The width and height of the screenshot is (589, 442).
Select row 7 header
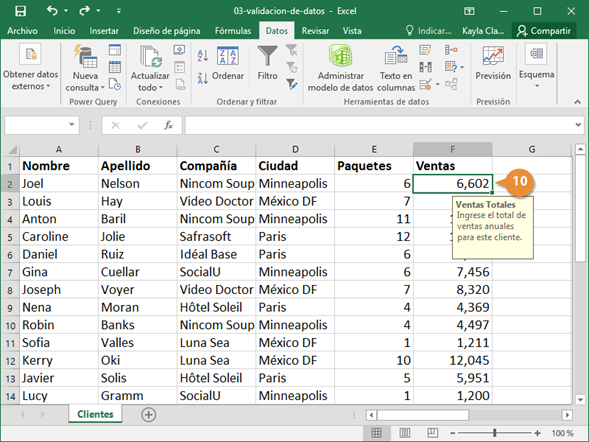[x=10, y=272]
